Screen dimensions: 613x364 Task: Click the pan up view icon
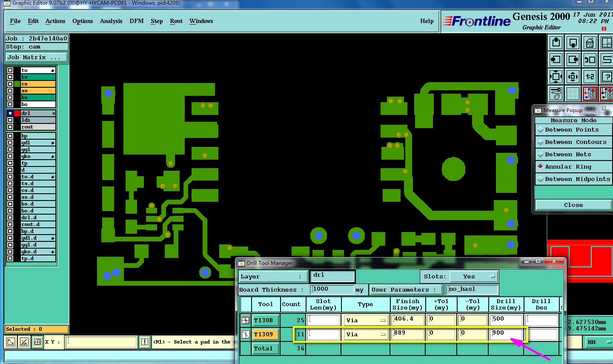556,43
